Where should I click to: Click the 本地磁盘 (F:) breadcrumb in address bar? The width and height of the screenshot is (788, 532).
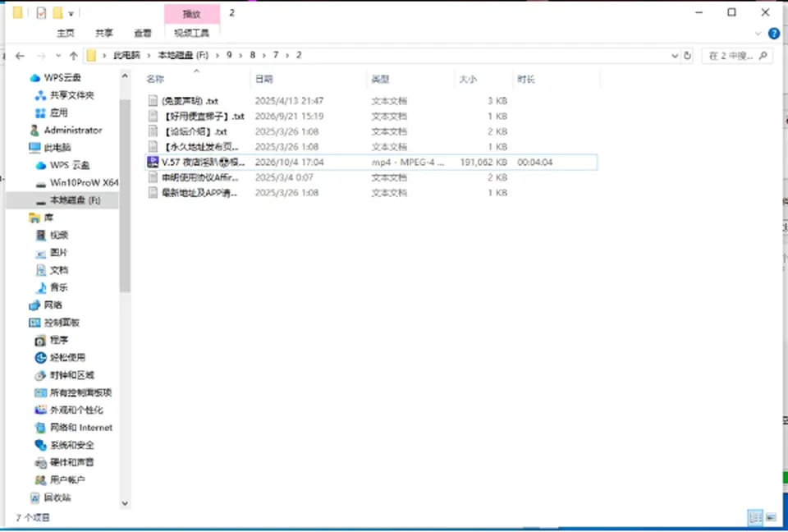[x=183, y=55]
